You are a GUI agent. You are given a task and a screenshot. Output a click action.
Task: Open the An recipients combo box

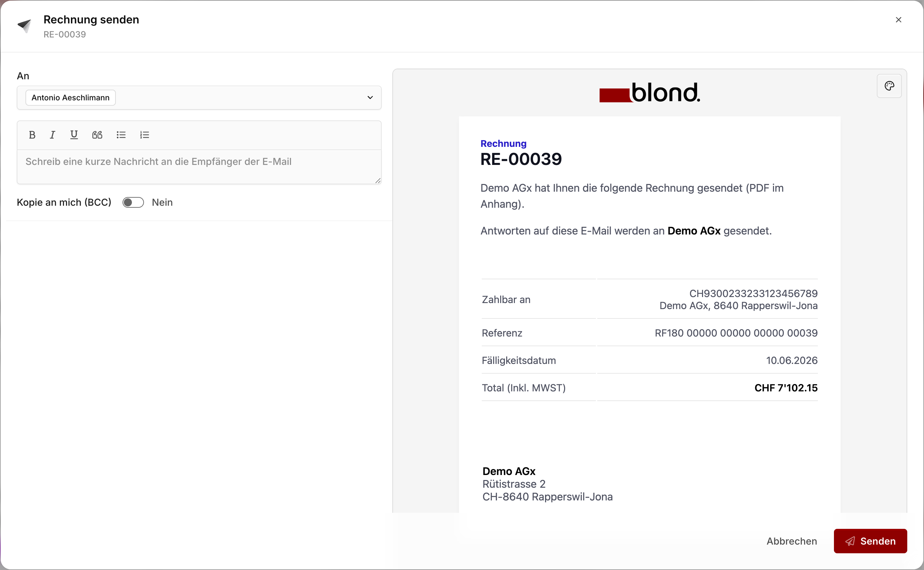tap(199, 98)
